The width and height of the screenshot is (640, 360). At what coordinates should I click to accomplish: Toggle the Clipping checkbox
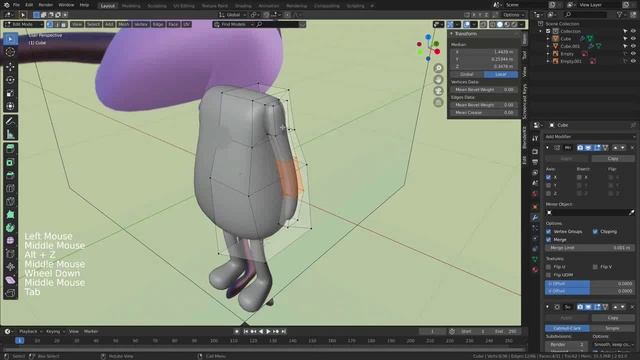point(595,231)
